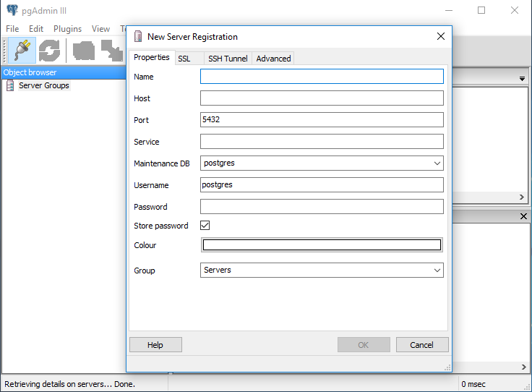Click the toolbar drag handle grip

pyautogui.click(x=4, y=51)
